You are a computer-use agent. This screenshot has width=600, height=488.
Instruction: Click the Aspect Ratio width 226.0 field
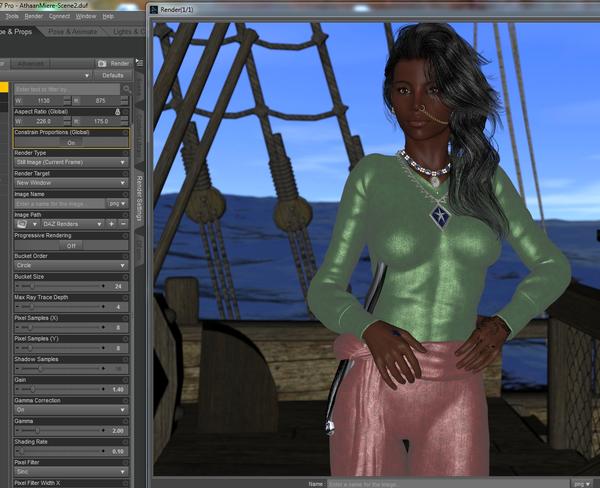pos(44,121)
